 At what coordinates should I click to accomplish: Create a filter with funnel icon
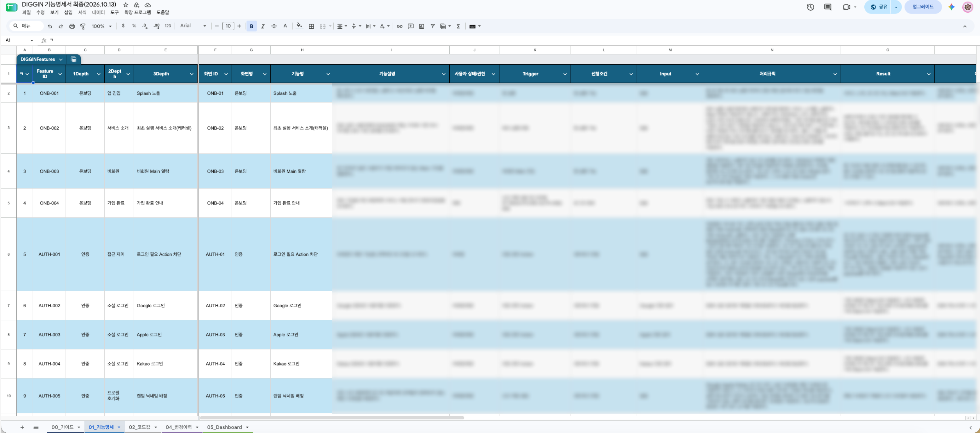(433, 26)
